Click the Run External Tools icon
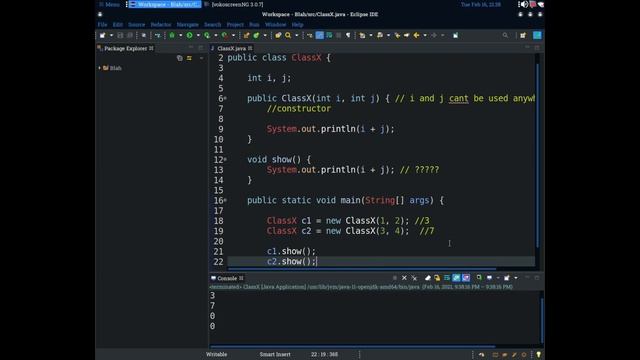This screenshot has width=640, height=360. pyautogui.click(x=224, y=36)
